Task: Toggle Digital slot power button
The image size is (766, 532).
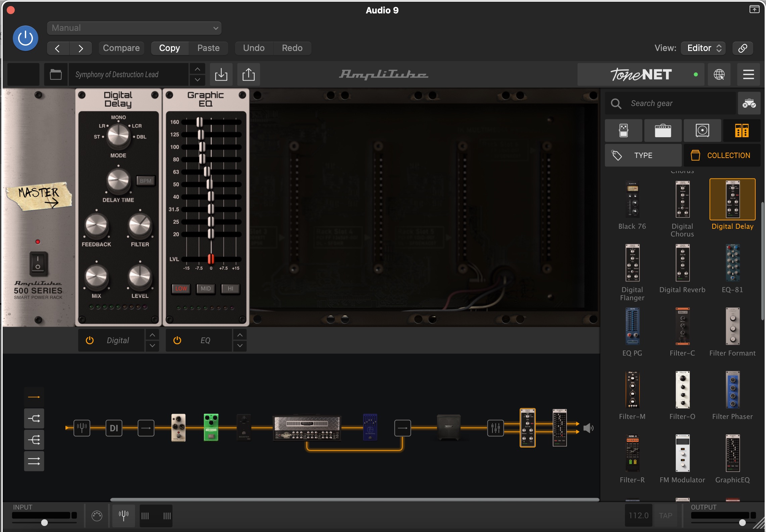Action: click(90, 340)
